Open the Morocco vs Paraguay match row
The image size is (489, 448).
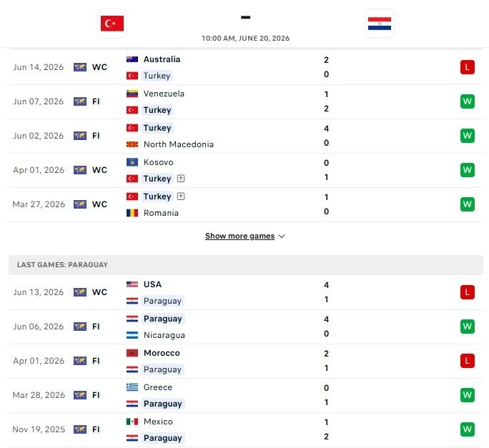pos(246,361)
